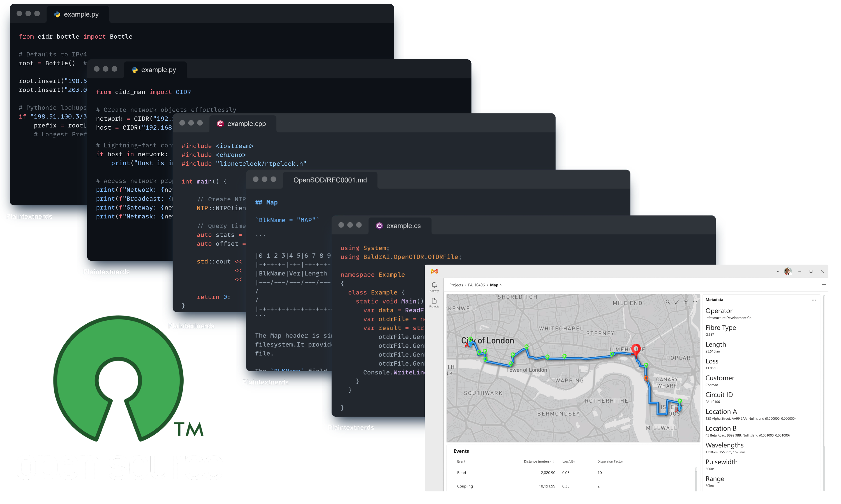The height and width of the screenshot is (504, 841).
Task: Open the Metadata panel ellipsis menu
Action: pos(814,300)
